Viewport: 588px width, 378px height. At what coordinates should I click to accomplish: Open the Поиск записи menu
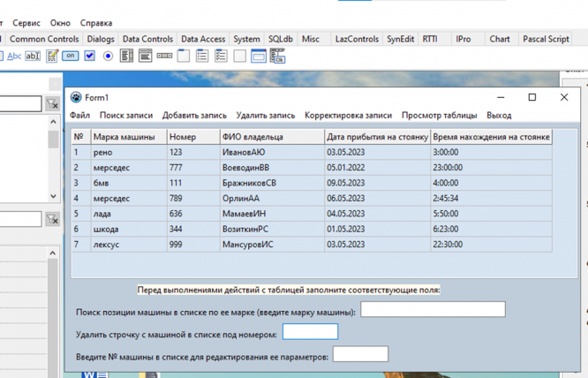click(125, 115)
